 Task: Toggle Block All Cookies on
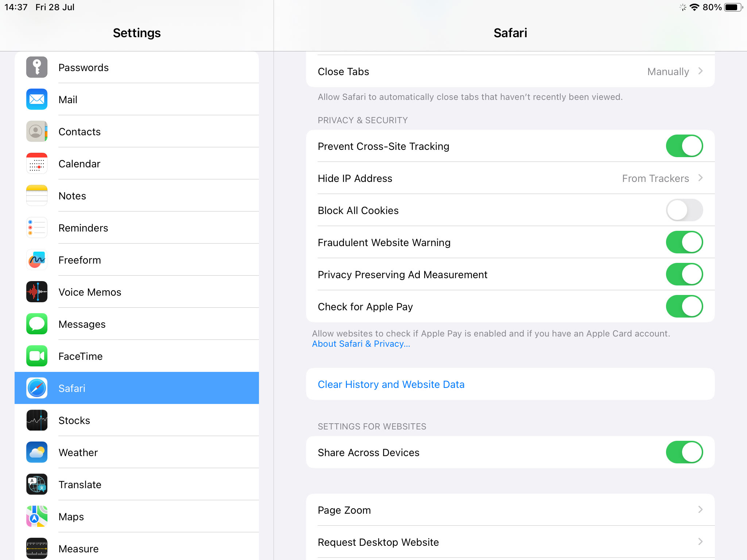click(x=684, y=210)
